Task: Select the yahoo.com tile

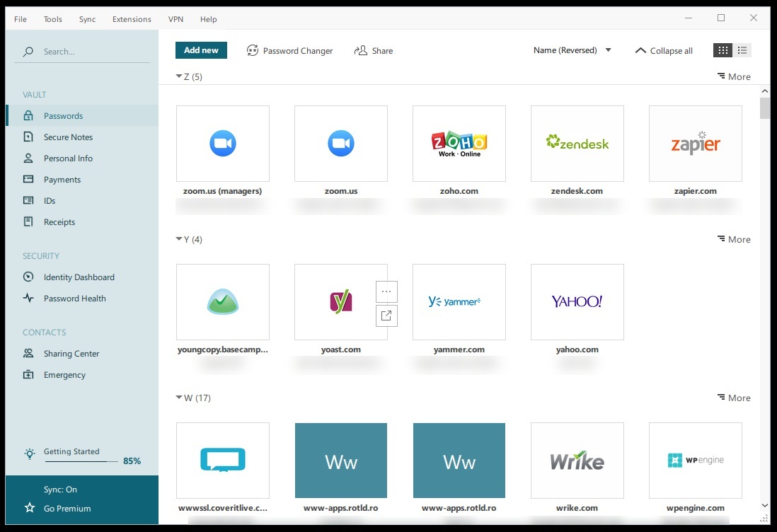Action: [577, 301]
